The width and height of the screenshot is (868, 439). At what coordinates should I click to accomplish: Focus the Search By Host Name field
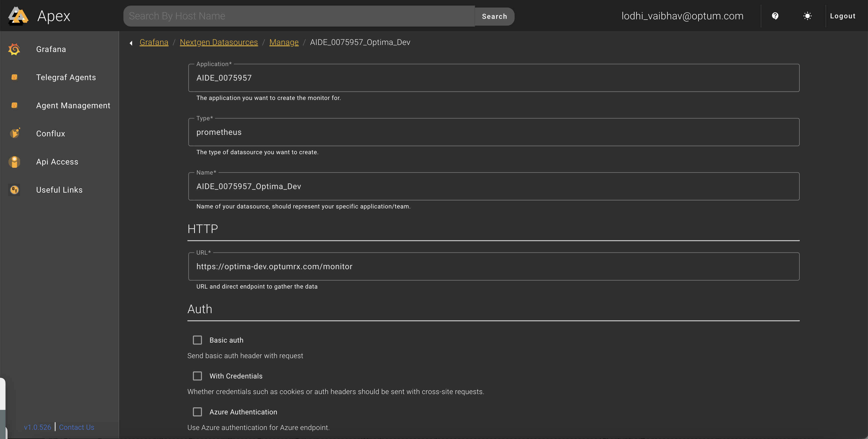pos(299,16)
